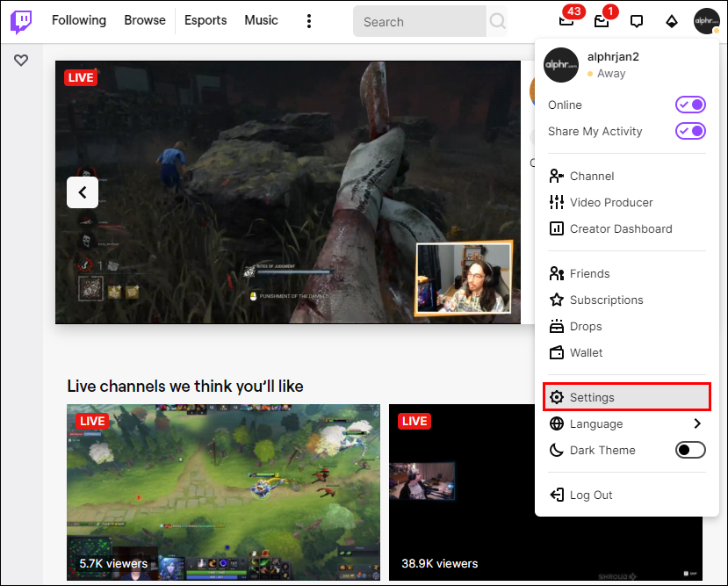The width and height of the screenshot is (728, 586).
Task: Click the alphr profile avatar in top bar
Action: click(x=706, y=21)
